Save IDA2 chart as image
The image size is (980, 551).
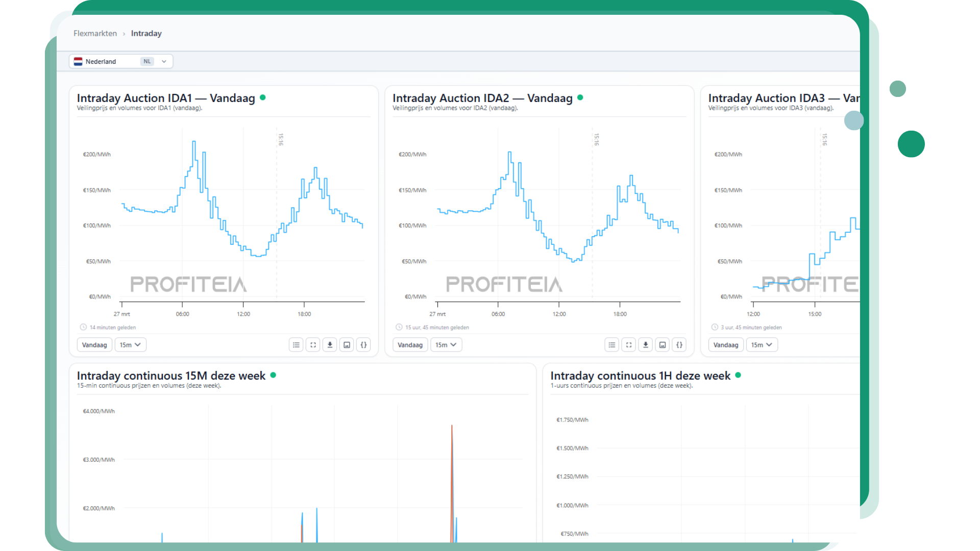coord(662,345)
